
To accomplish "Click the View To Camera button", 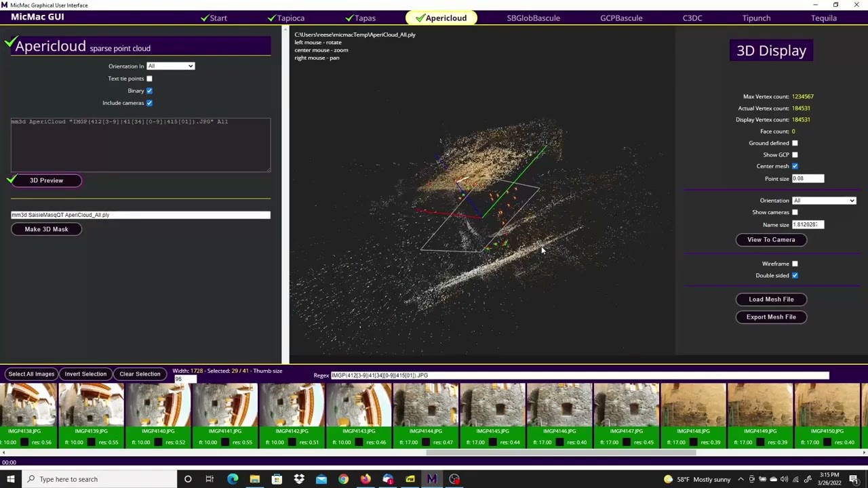I will tap(771, 240).
